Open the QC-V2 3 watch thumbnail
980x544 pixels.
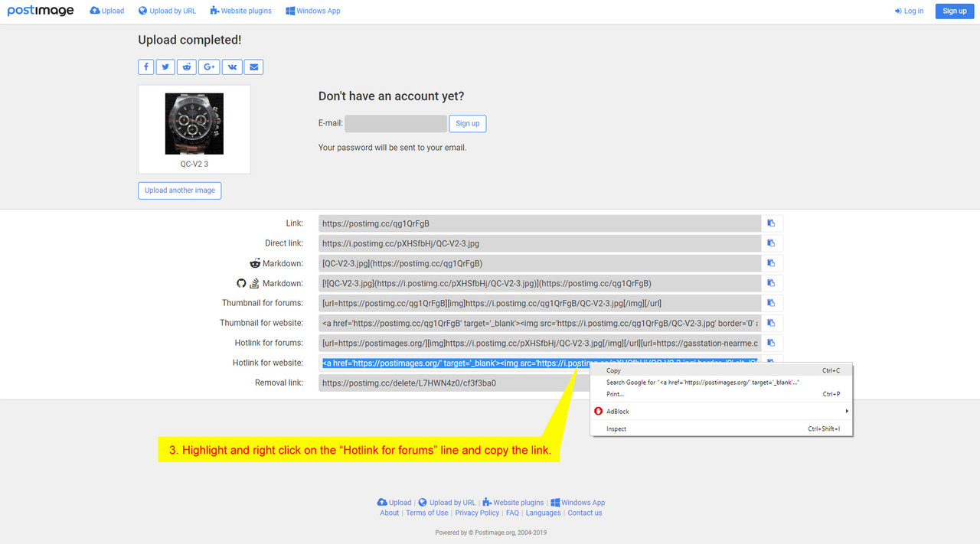pos(194,124)
